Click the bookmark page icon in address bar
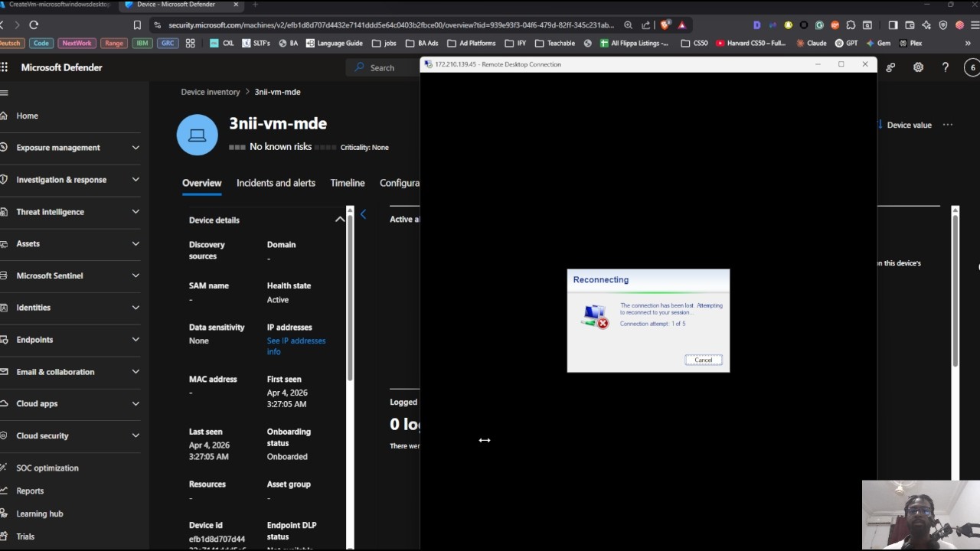 (137, 25)
